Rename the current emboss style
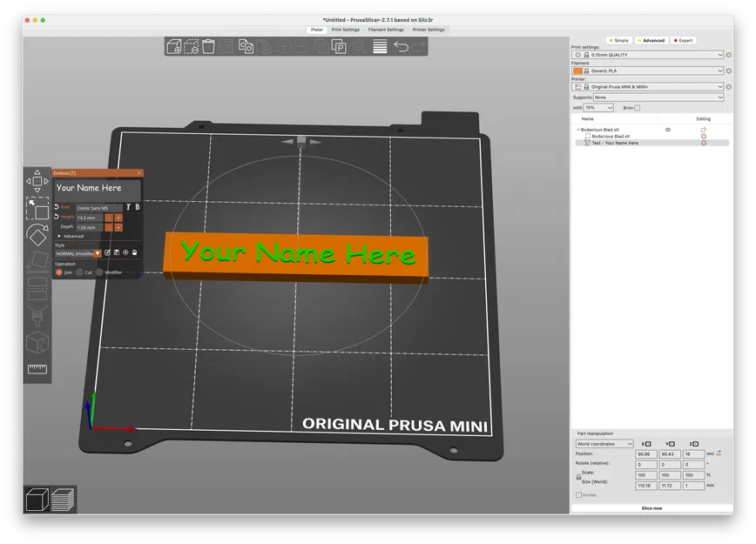Image resolution: width=756 pixels, height=544 pixels. [107, 252]
